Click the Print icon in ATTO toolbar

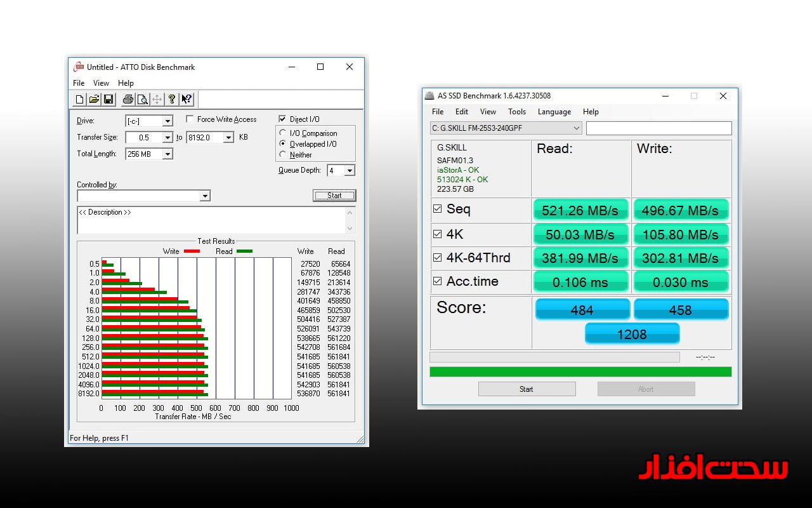click(128, 99)
